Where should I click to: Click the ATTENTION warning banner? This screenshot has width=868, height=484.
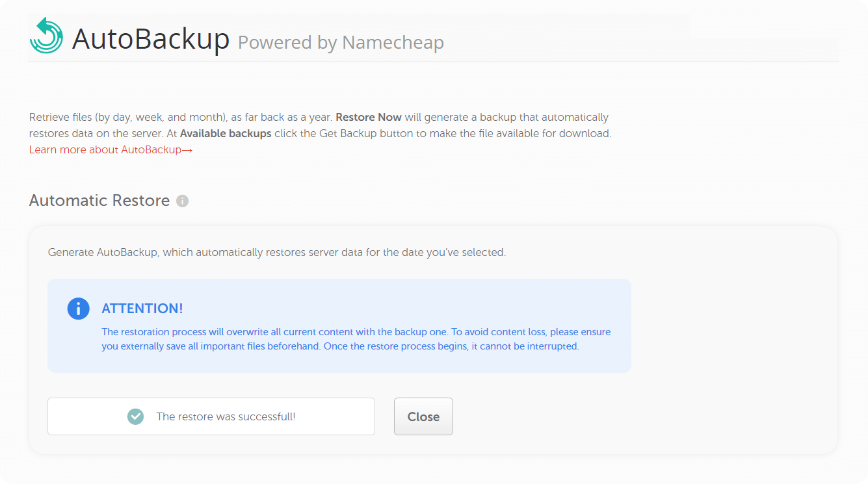339,325
